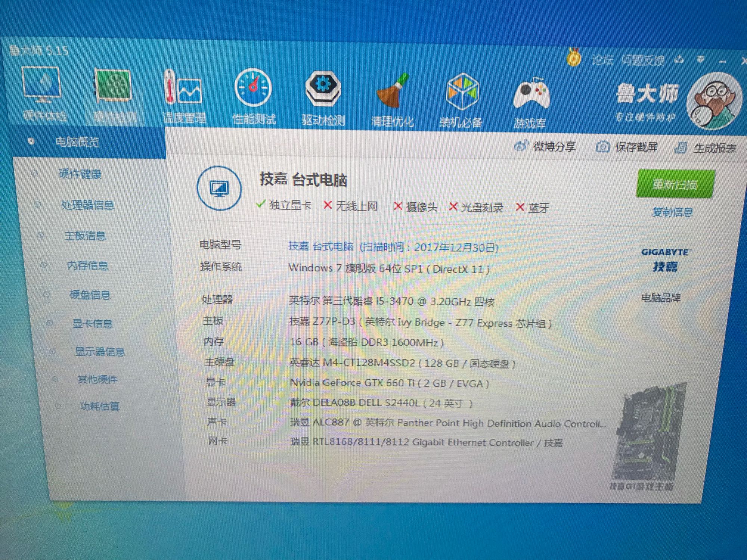Open 问题反馈 feedback link
Viewport: 747px width, 560px height.
(643, 60)
